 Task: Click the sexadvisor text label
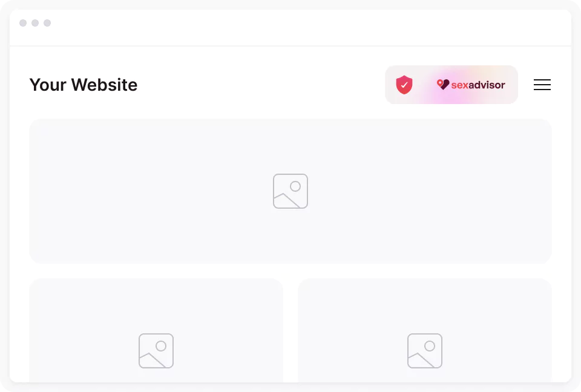tap(478, 85)
